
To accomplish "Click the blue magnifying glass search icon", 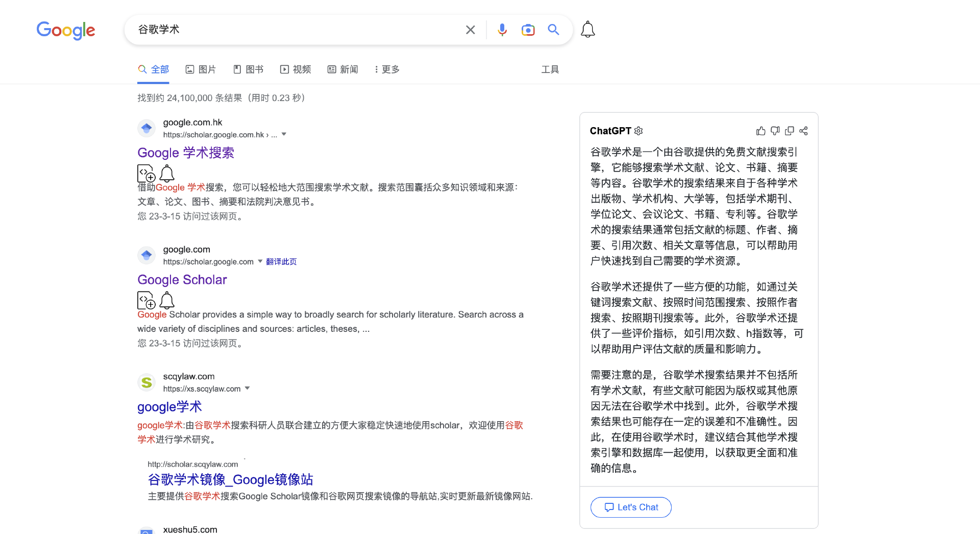I will pos(553,30).
